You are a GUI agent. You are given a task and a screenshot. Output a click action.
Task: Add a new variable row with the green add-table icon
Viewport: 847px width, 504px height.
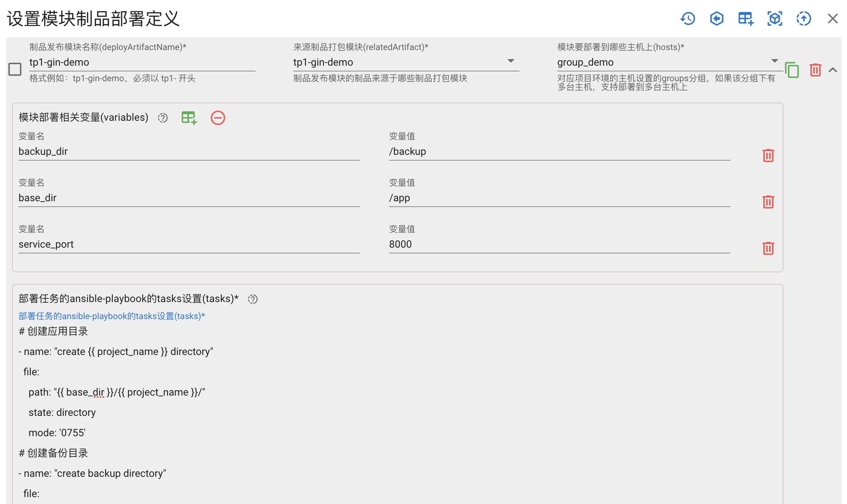[189, 117]
